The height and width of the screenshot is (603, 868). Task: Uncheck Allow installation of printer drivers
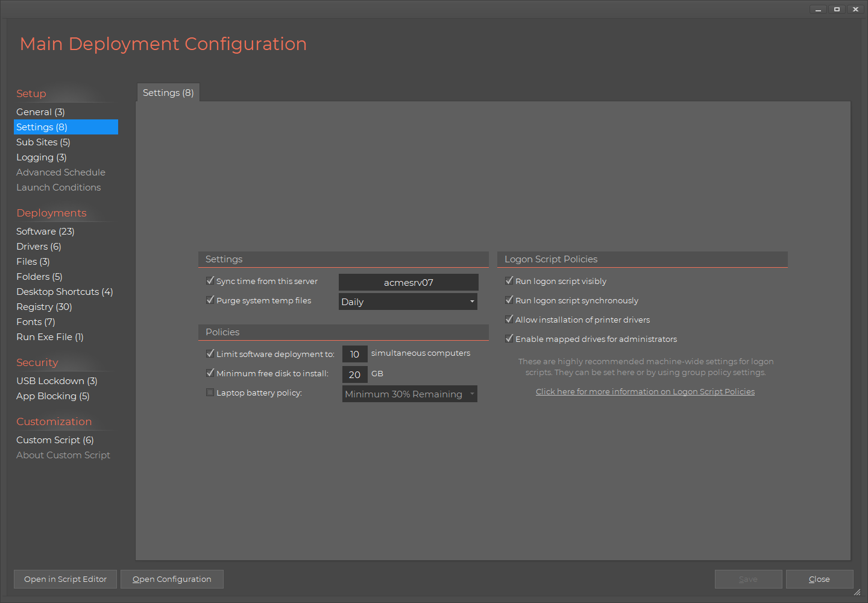pos(509,320)
